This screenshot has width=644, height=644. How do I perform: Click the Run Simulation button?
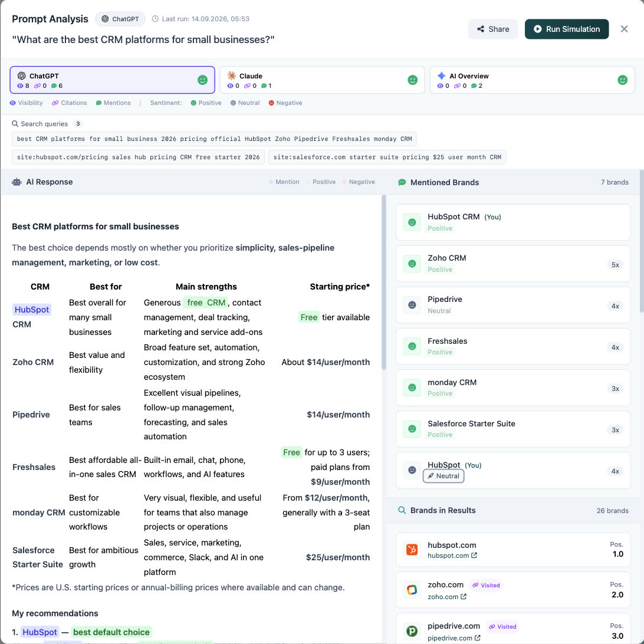tap(566, 29)
